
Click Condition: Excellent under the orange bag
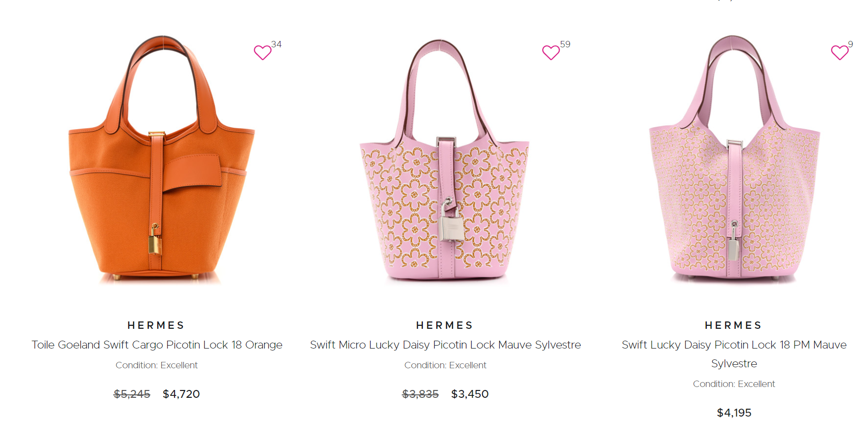click(x=156, y=365)
